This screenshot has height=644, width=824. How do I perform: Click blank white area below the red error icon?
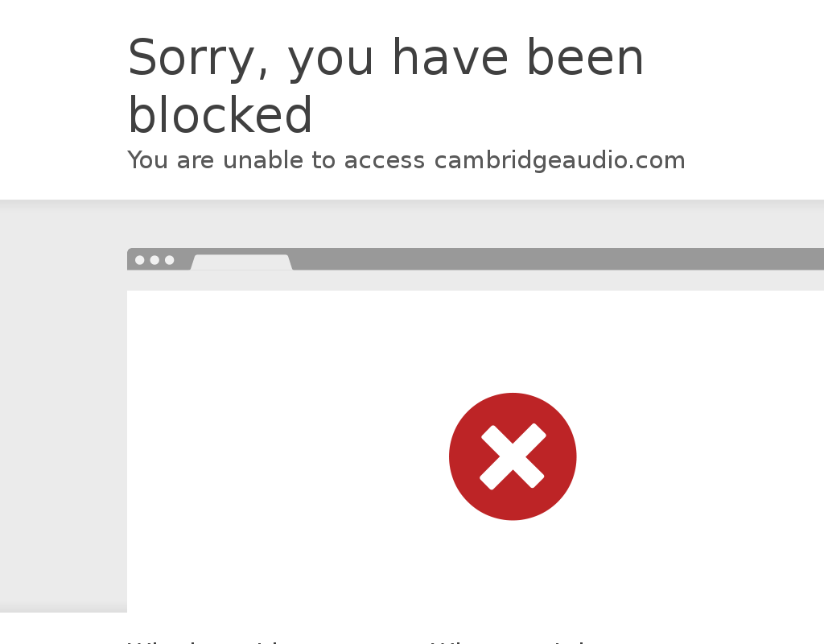[x=513, y=568]
